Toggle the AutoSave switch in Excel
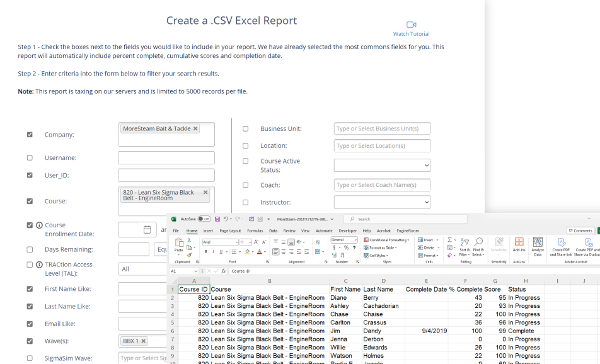600x364 pixels. [x=204, y=219]
